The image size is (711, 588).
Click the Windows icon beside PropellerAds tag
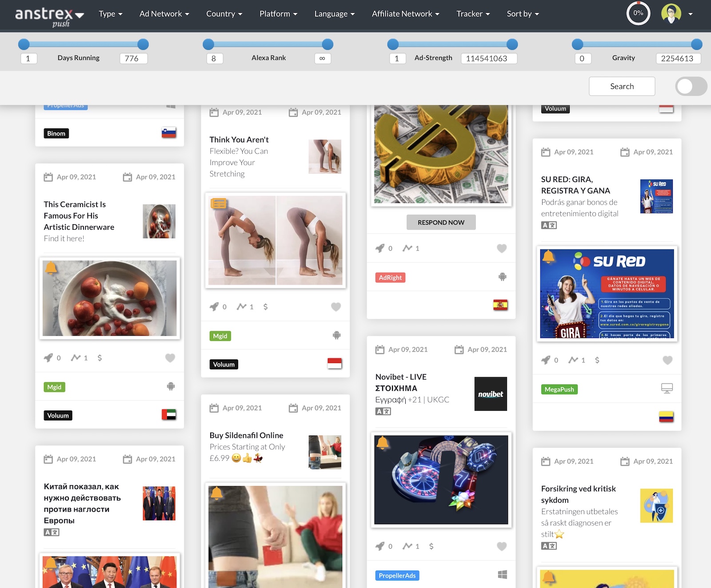[x=502, y=575]
